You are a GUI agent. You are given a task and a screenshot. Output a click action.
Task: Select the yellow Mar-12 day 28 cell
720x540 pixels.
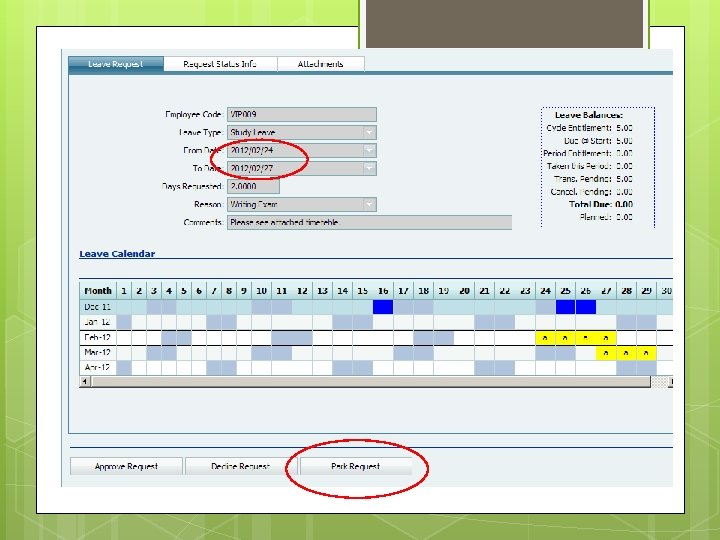[x=626, y=353]
